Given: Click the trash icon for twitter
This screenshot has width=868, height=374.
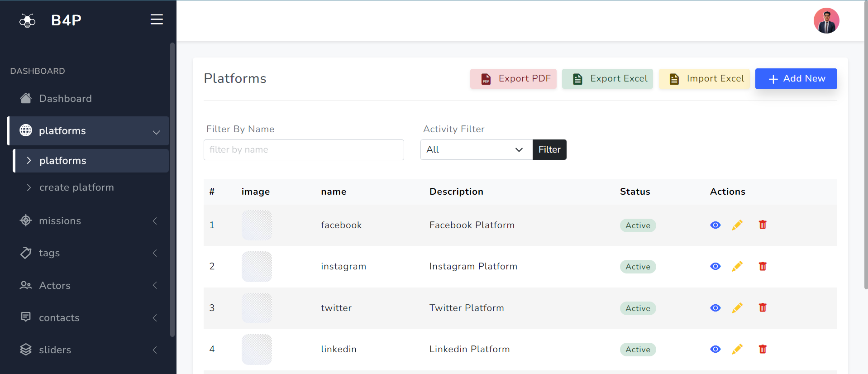Looking at the screenshot, I should coord(763,308).
